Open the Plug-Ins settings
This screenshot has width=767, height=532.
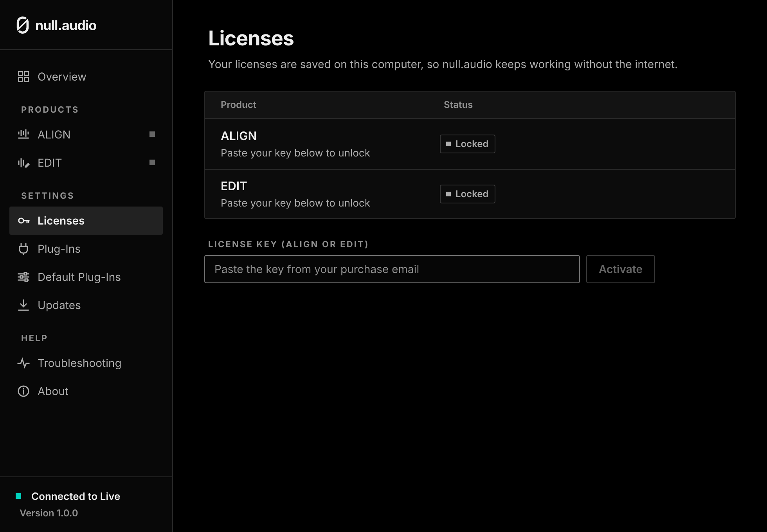coord(86,249)
